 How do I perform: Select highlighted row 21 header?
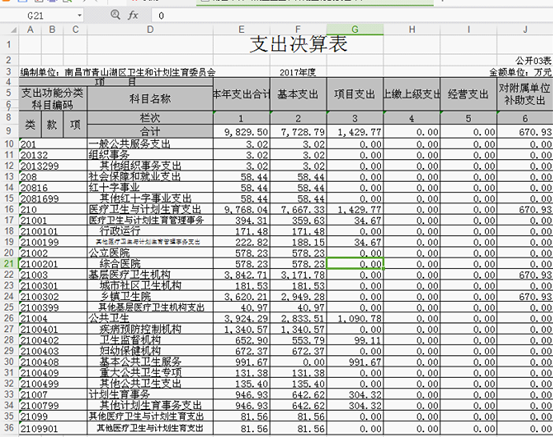(9, 263)
